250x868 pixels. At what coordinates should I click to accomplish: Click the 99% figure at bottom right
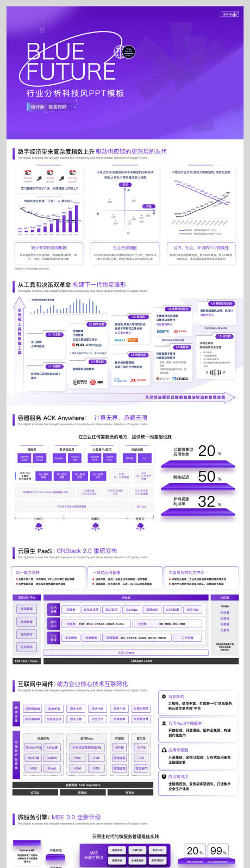click(x=218, y=851)
